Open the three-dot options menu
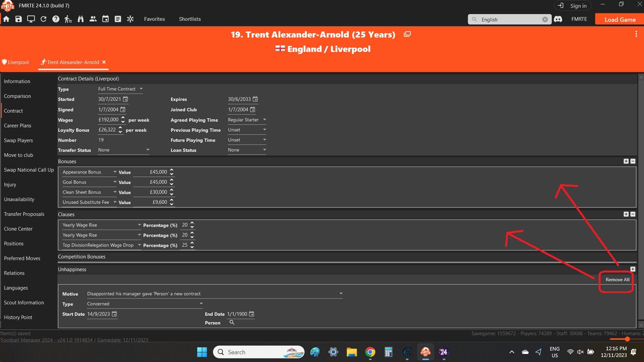 (636, 34)
